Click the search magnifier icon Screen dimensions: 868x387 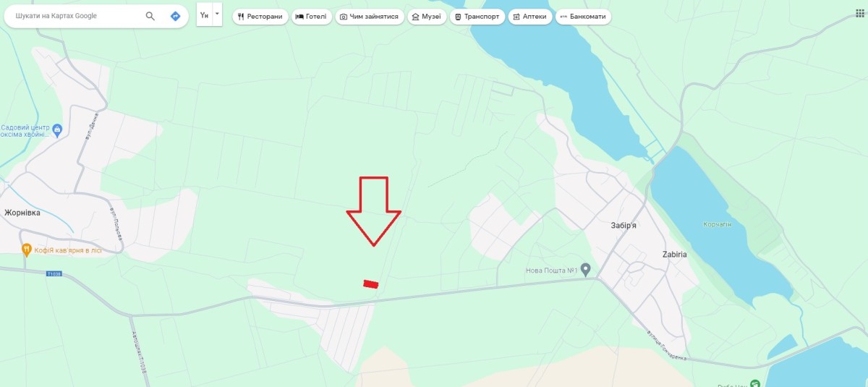coord(150,16)
